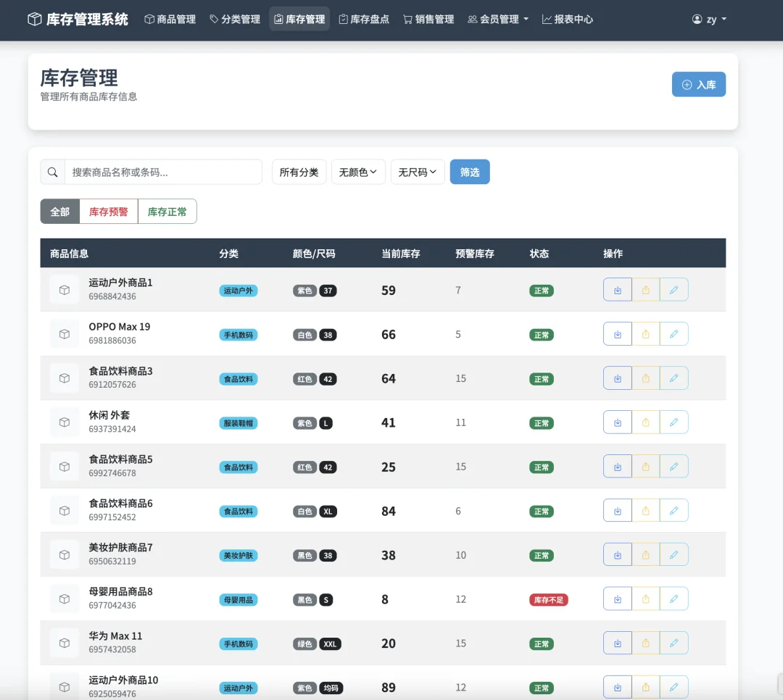783x700 pixels.
Task: Click edit pencil icon for 食品饮料商品3
Action: pyautogui.click(x=674, y=378)
